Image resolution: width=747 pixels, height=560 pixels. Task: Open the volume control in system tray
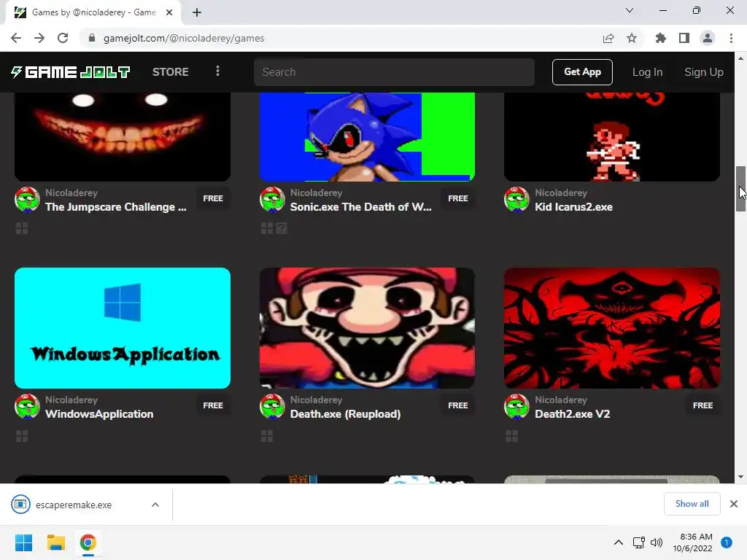pos(657,542)
